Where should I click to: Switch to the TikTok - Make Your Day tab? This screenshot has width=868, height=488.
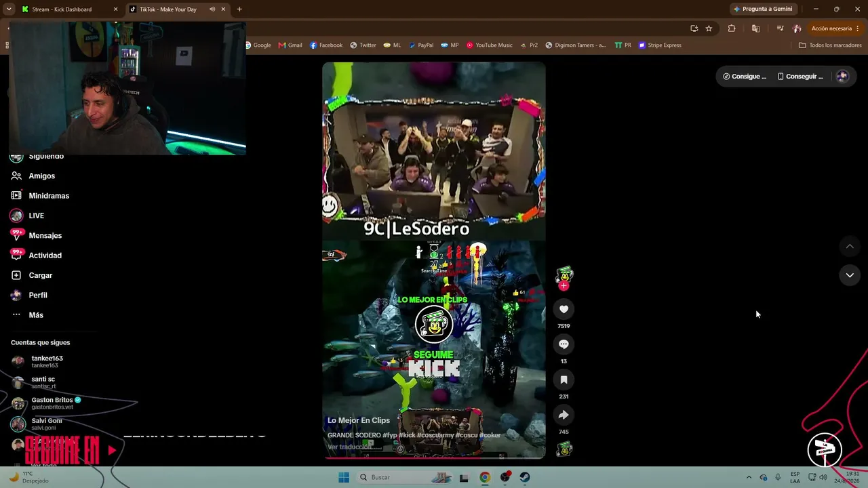tap(178, 9)
